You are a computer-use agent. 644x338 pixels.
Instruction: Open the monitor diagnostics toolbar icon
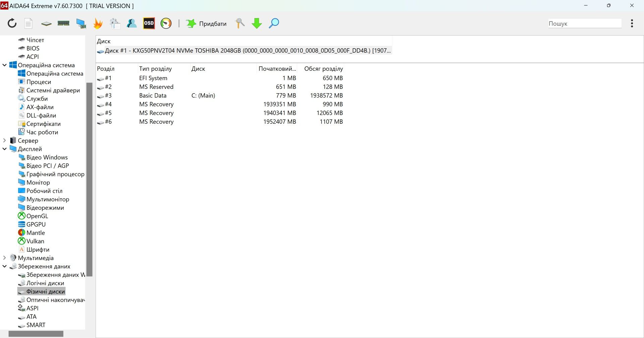coord(81,23)
